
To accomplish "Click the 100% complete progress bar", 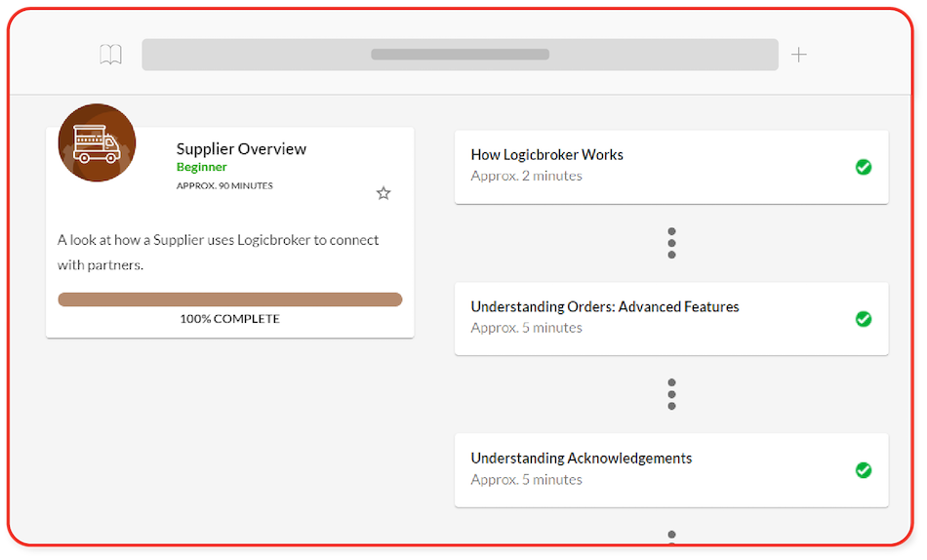I will [229, 300].
